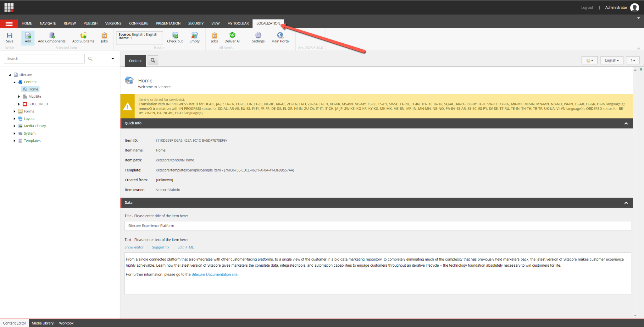Switch to Workbox bottom tab

[x=66, y=323]
